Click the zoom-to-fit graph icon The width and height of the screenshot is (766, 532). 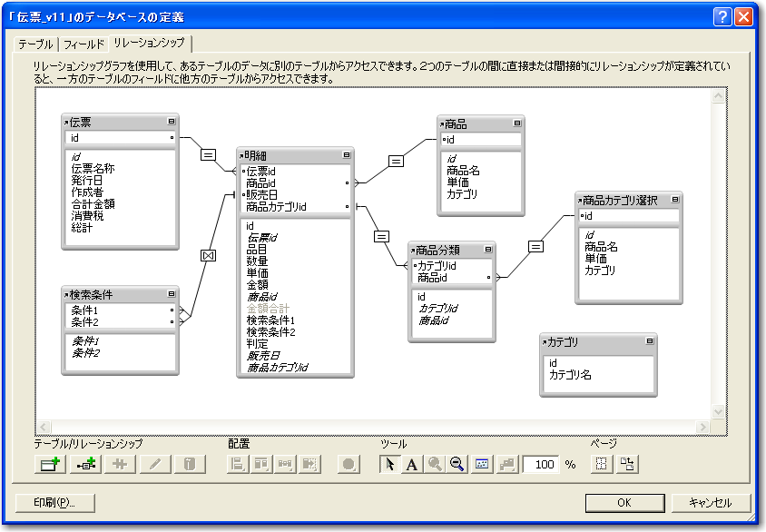tap(482, 464)
